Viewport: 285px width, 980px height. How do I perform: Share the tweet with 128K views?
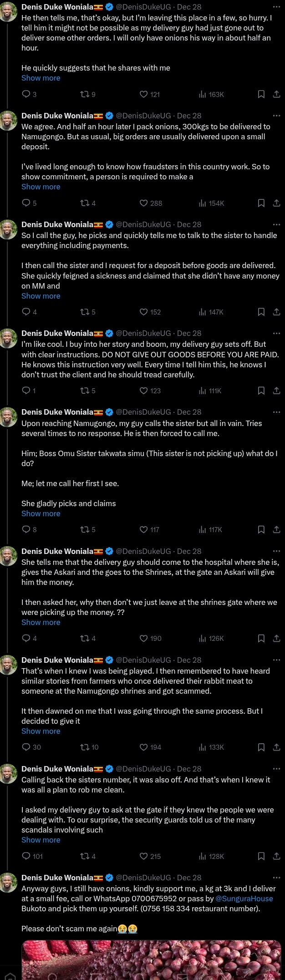click(276, 856)
